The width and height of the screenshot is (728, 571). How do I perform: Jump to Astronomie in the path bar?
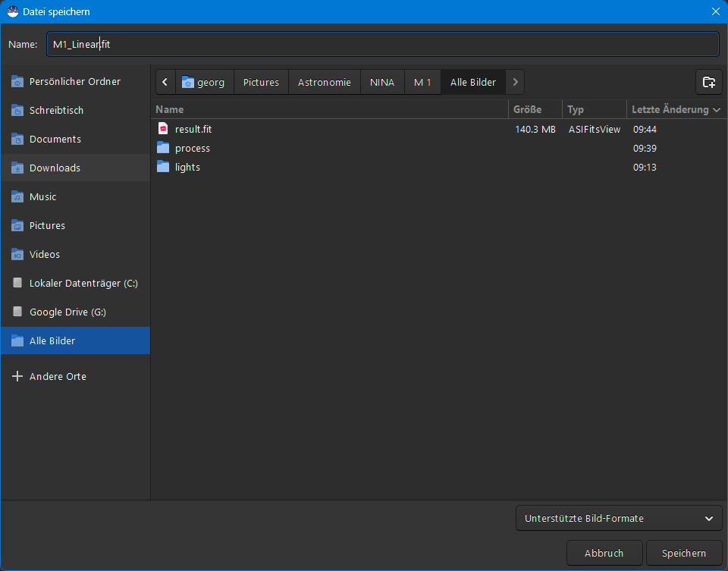pos(324,82)
